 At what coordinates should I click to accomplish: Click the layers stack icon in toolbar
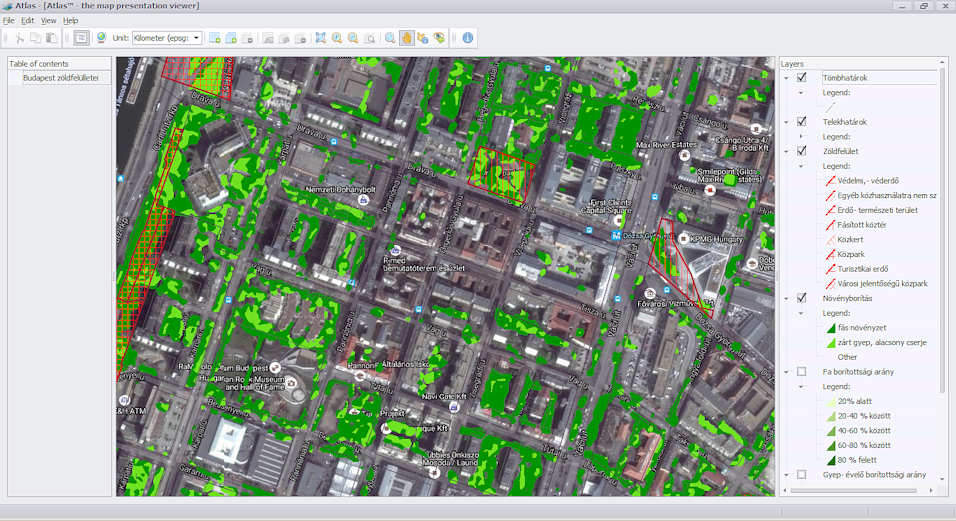(x=439, y=38)
